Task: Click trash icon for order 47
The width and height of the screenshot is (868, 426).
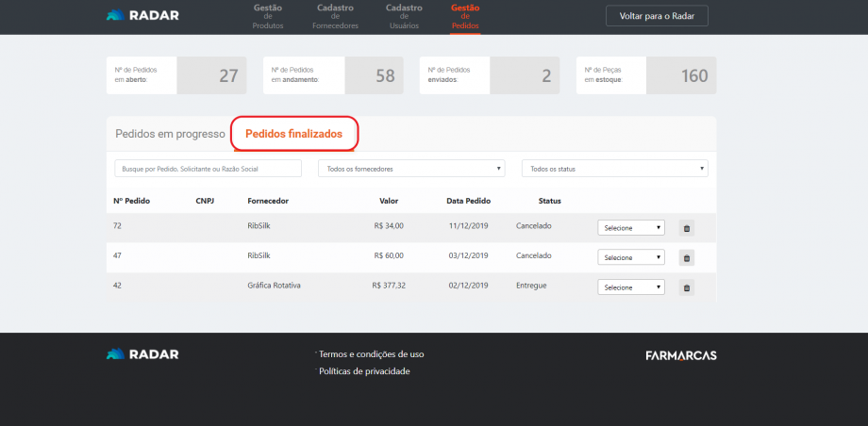Action: pos(687,257)
